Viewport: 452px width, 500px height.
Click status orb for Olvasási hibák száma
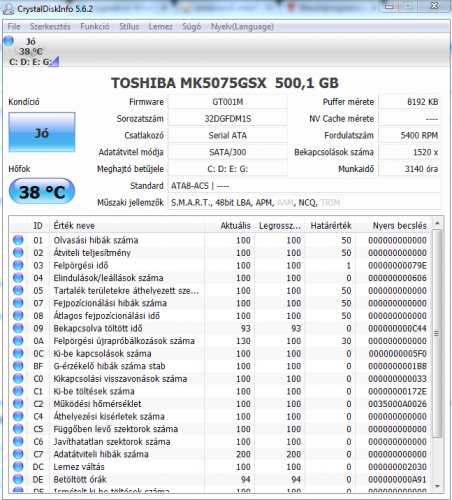click(x=18, y=240)
